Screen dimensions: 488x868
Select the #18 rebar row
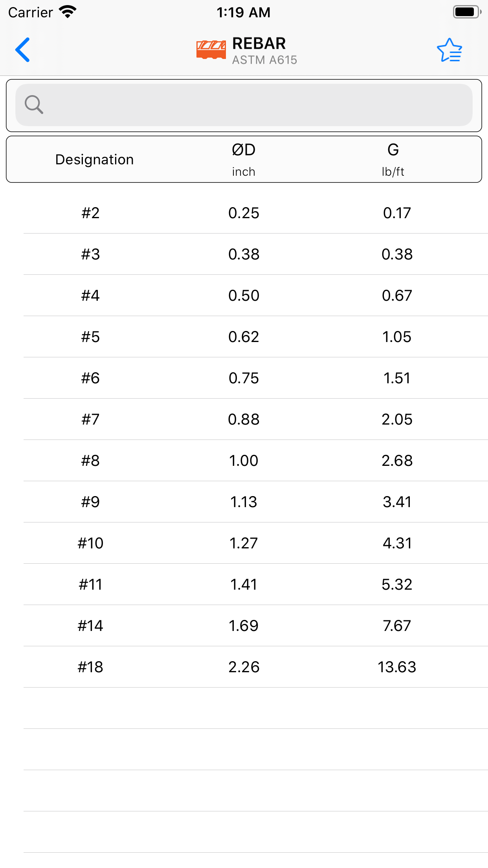click(244, 667)
